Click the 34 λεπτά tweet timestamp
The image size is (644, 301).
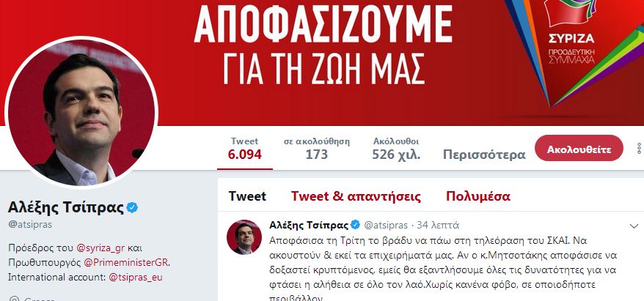[x=438, y=225]
